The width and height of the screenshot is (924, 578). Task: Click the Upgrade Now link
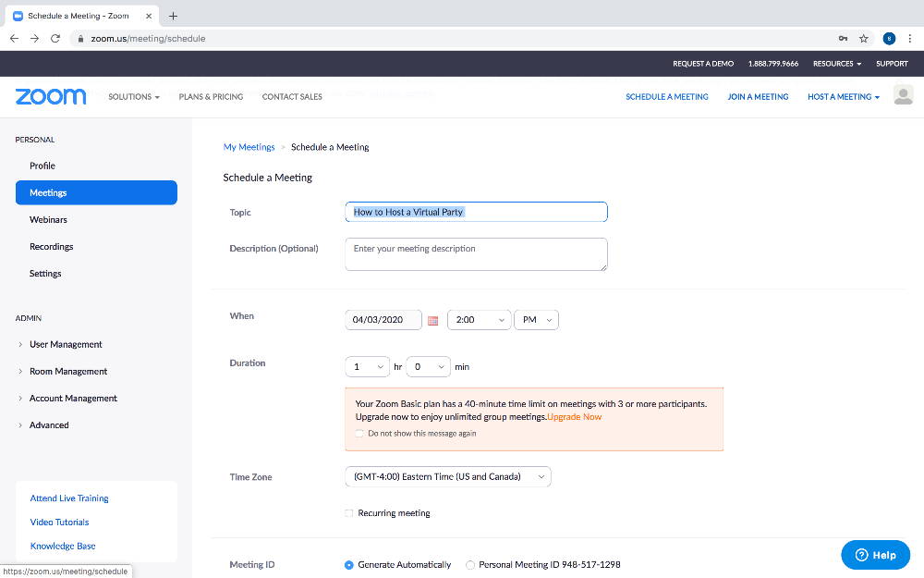[x=575, y=417]
